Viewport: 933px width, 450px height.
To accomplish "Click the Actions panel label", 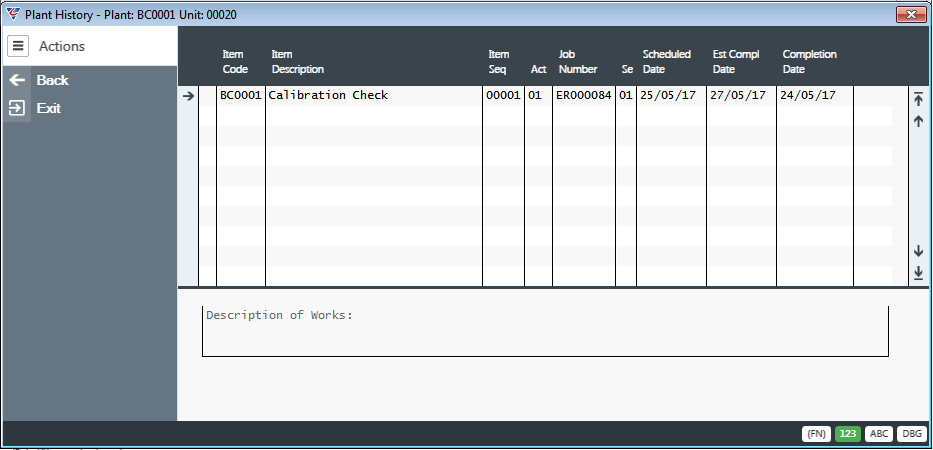I will (62, 46).
